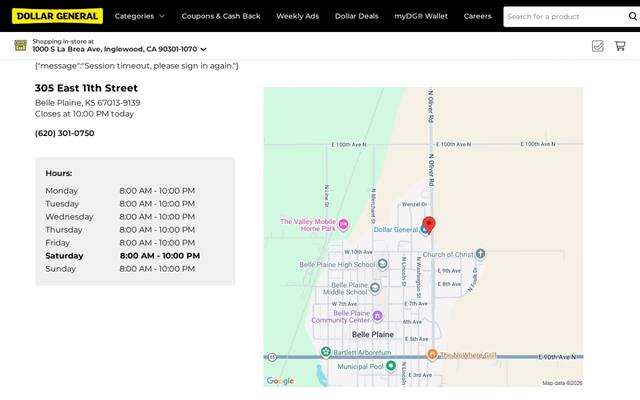Screen dimensions: 640x400
Task: Select Bartlett Arboretum map marker
Action: (x=326, y=351)
